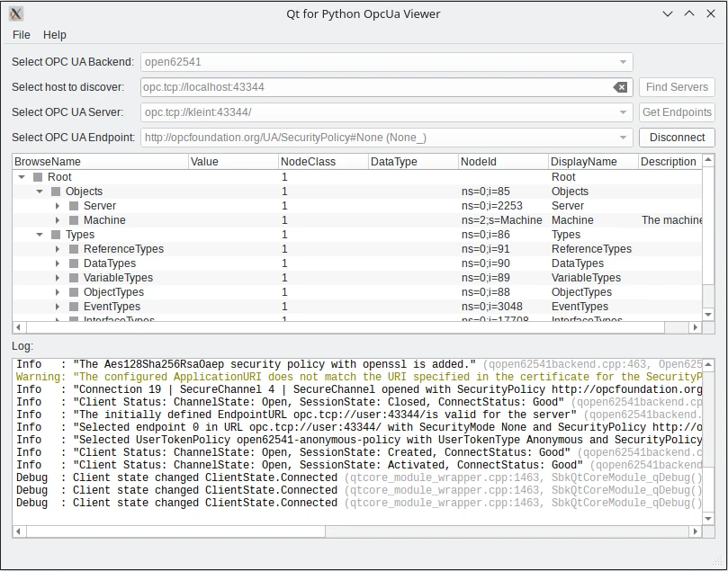Image resolution: width=728 pixels, height=571 pixels.
Task: Click the icon beside EventTypes node
Action: pos(74,307)
